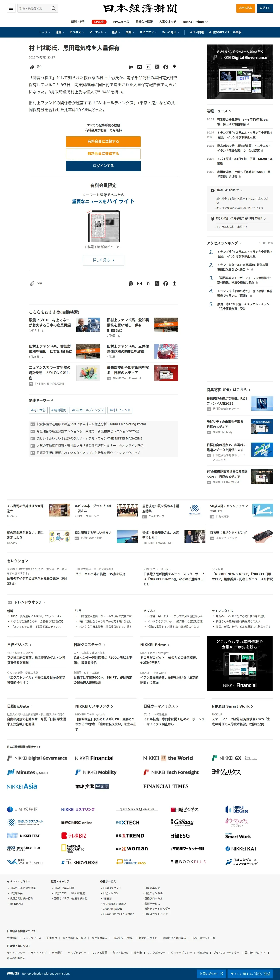
Task: Click the note 'n' icon above こちらもおすすめ section
Action: click(x=148, y=283)
